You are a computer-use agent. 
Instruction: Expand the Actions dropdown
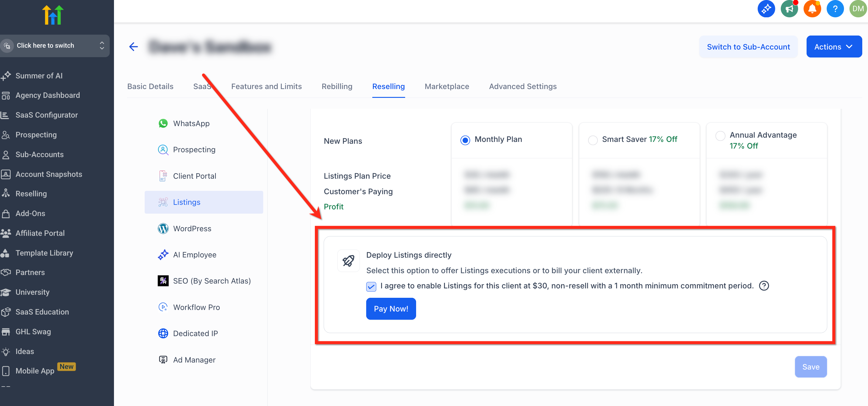tap(834, 47)
